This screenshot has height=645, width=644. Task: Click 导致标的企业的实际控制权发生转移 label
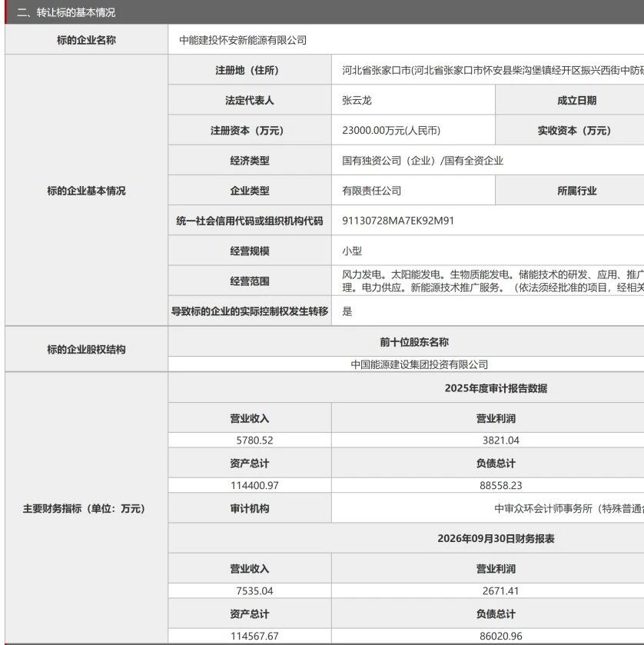click(x=249, y=311)
